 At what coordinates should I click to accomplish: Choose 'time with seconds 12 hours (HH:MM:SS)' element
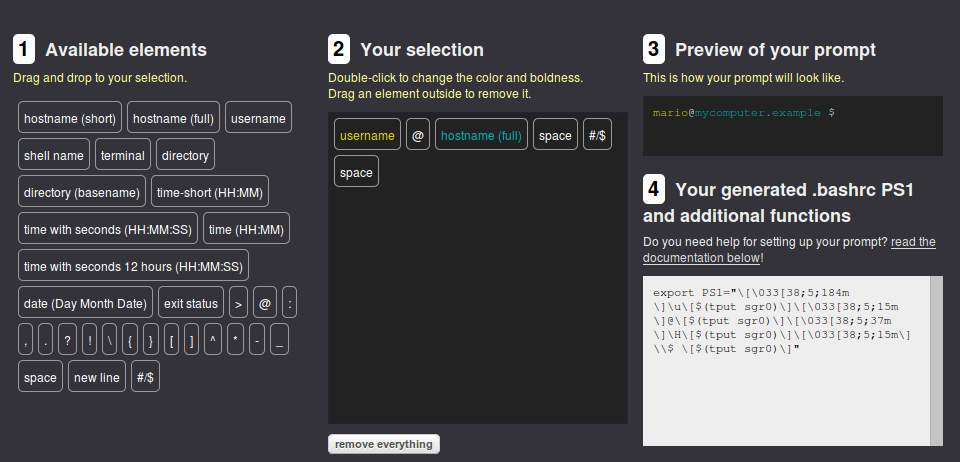[x=133, y=266]
